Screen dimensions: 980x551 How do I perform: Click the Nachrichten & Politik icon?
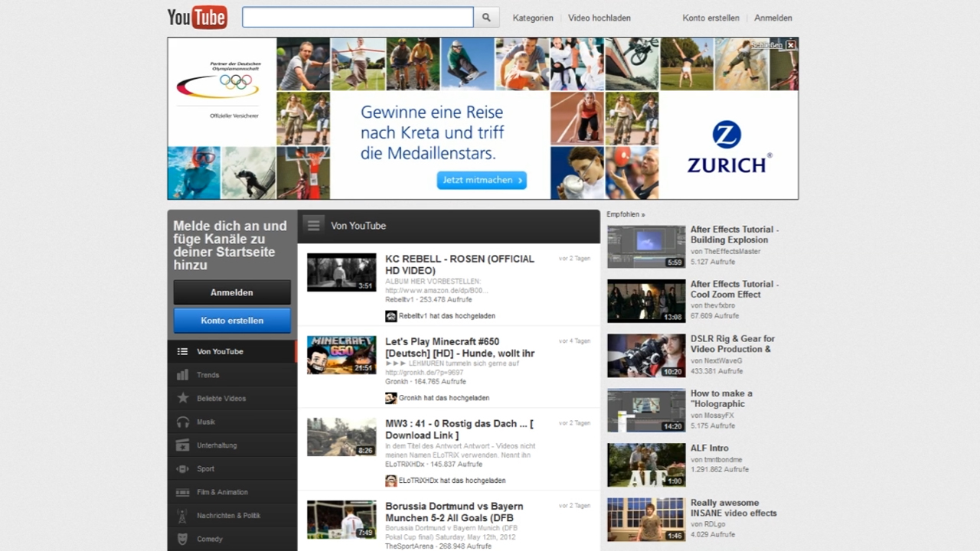click(182, 516)
